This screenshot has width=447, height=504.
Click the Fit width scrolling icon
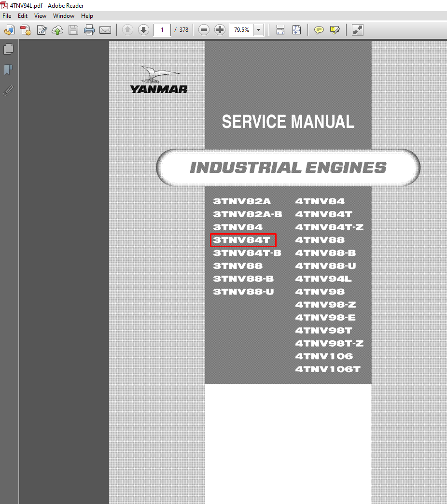pyautogui.click(x=280, y=30)
